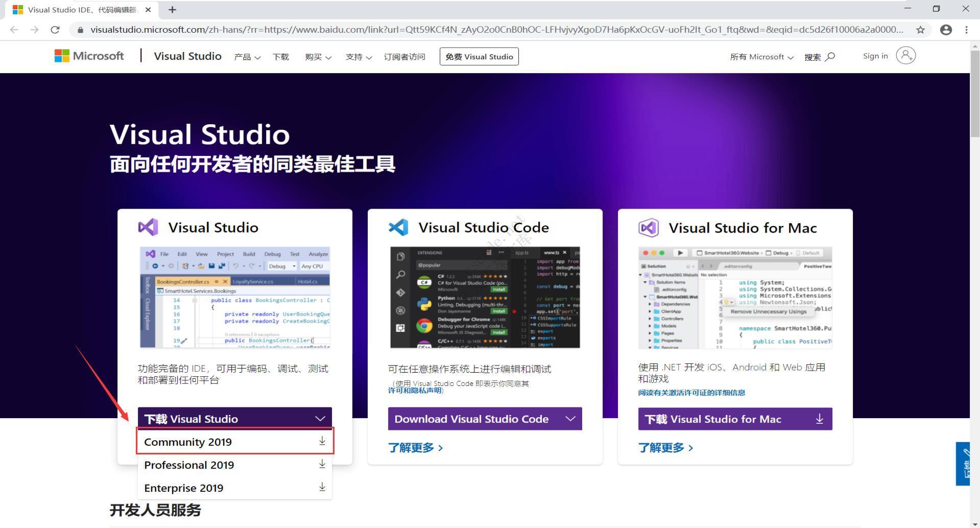980x528 pixels.
Task: Open the browser profile avatar icon
Action: (946, 30)
